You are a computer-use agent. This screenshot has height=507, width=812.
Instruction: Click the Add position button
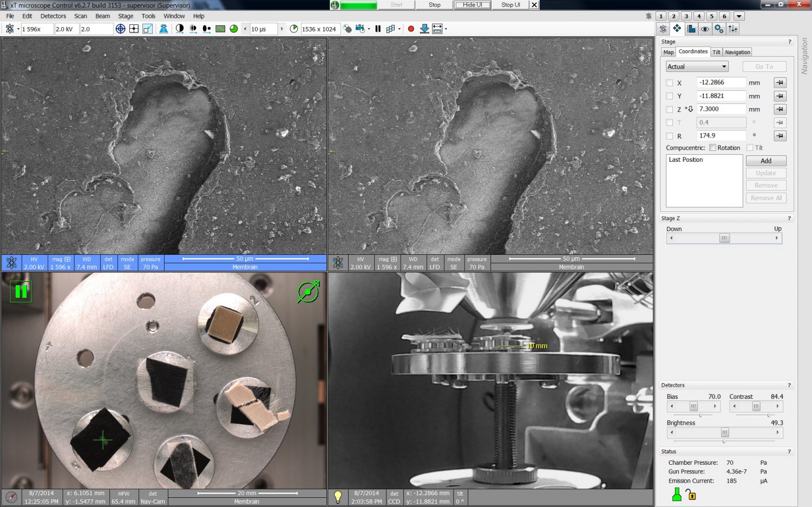tap(766, 161)
